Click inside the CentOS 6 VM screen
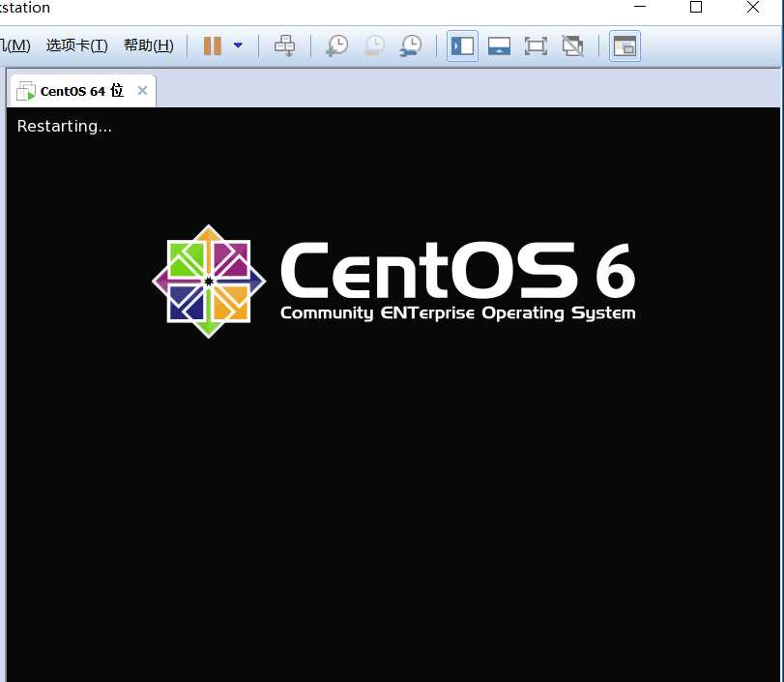 click(x=393, y=395)
